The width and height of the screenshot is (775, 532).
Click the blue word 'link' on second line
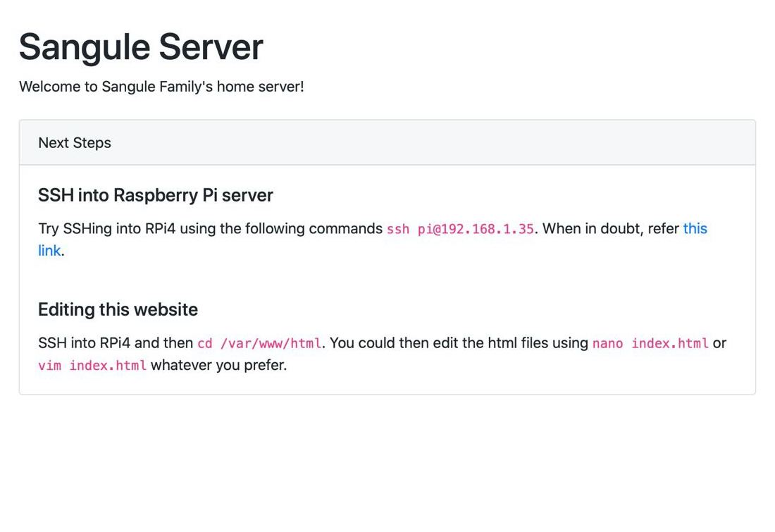tap(49, 251)
